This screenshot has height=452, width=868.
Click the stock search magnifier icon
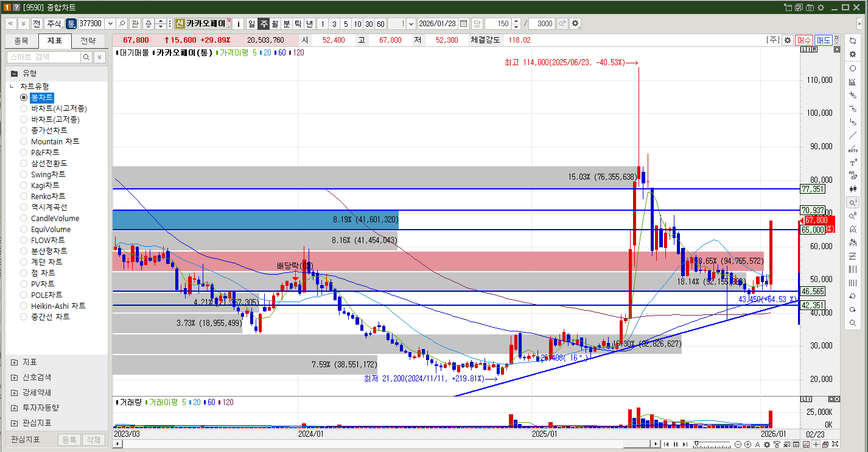[122, 24]
